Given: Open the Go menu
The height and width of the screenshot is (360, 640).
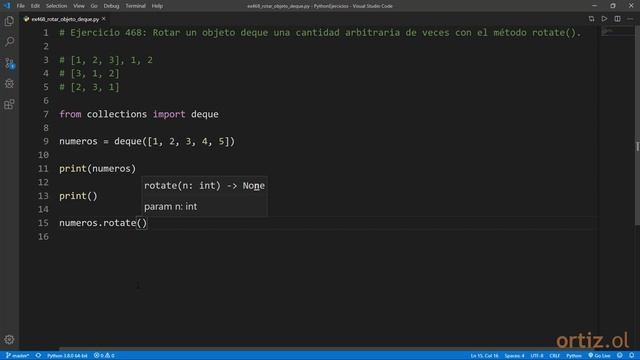Looking at the screenshot, I should pos(94,6).
